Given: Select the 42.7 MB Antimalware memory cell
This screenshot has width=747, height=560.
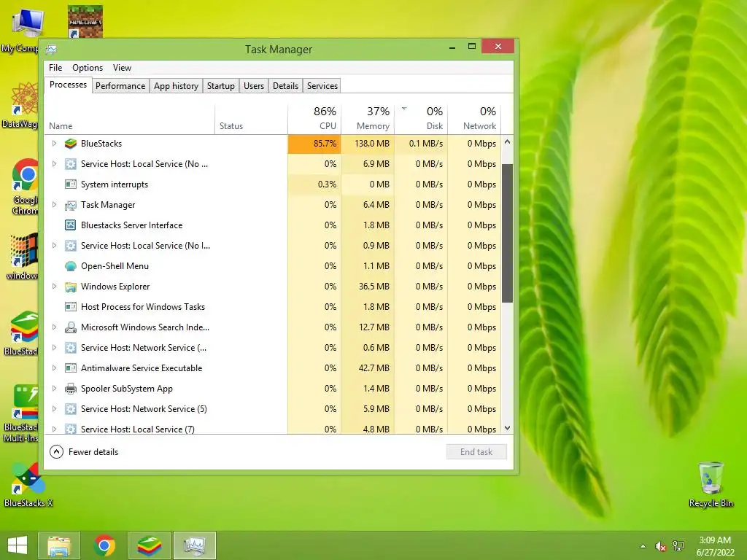Looking at the screenshot, I should [x=368, y=368].
